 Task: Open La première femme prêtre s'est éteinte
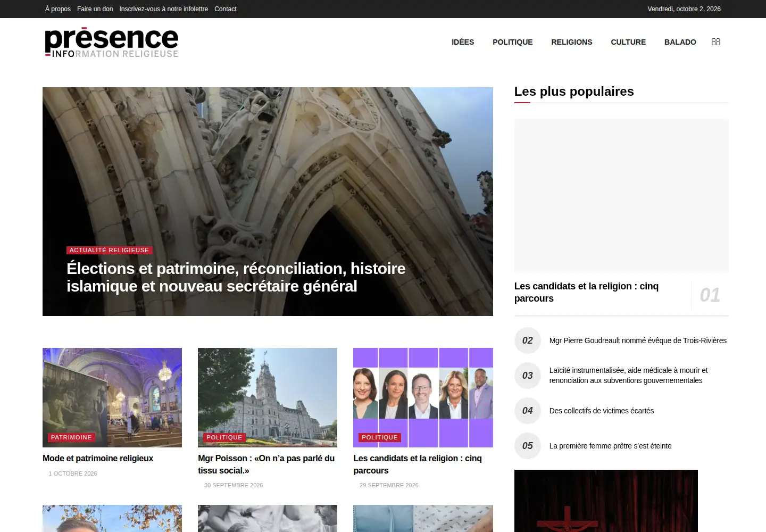(x=610, y=446)
